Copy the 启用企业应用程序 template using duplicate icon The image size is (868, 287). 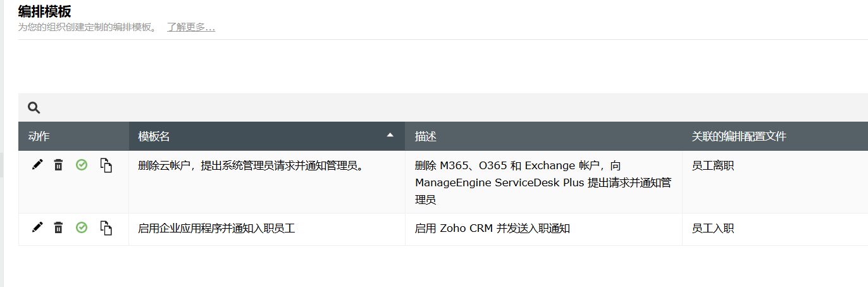(x=106, y=227)
